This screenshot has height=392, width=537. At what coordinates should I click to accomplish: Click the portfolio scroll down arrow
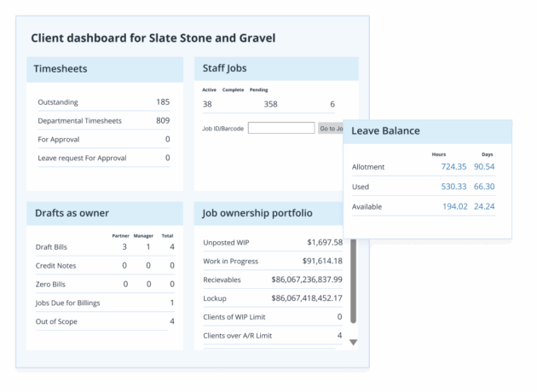tap(354, 342)
